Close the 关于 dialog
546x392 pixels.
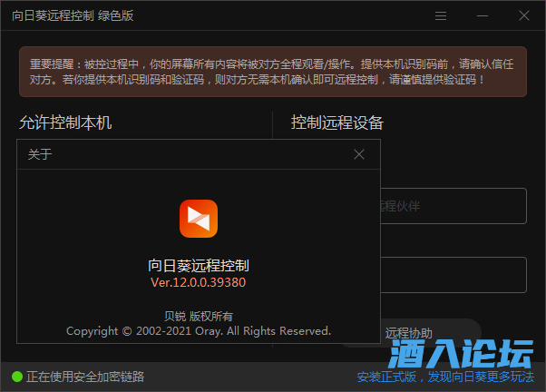tap(359, 154)
